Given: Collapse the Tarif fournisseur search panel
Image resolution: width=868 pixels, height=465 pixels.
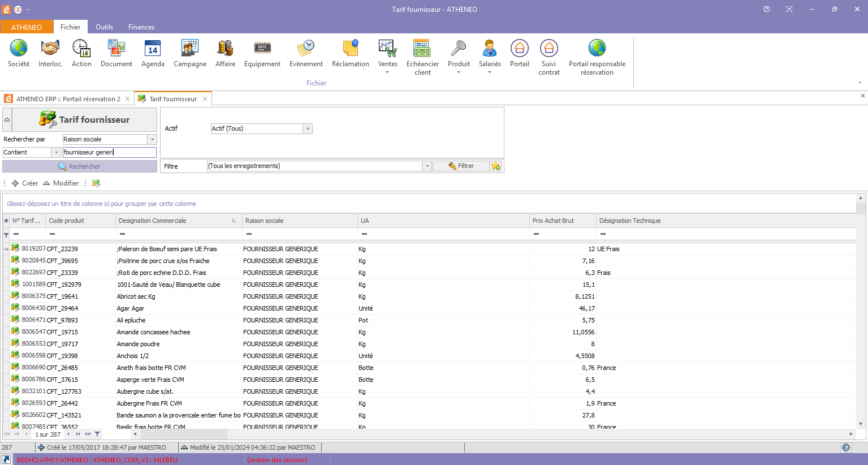Looking at the screenshot, I should (7, 120).
